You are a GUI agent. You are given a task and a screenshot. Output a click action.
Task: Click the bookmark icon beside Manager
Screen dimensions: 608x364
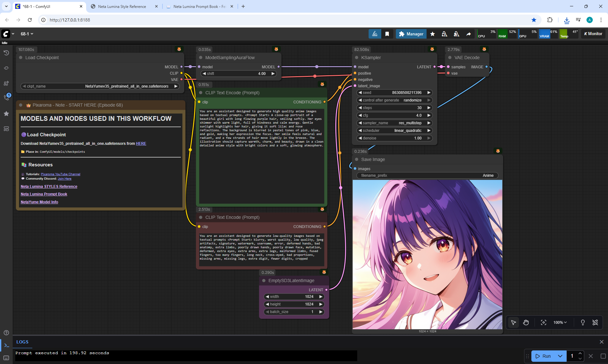pos(387,34)
